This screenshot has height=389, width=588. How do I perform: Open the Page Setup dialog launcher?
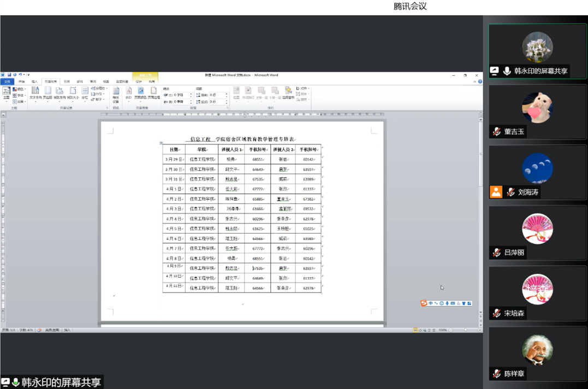pos(106,108)
